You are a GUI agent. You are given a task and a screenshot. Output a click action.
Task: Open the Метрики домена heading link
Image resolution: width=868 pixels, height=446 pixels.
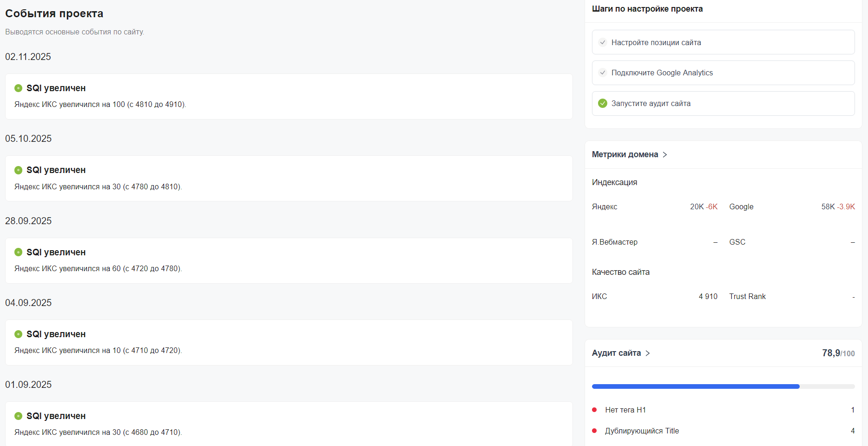click(625, 154)
